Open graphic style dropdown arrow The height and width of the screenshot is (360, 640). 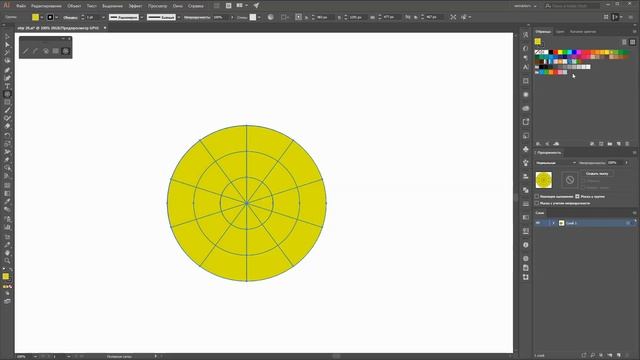(259, 17)
